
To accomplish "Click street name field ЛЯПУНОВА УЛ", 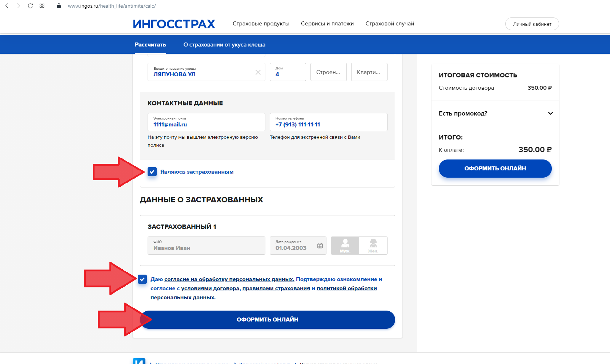I will click(x=206, y=72).
